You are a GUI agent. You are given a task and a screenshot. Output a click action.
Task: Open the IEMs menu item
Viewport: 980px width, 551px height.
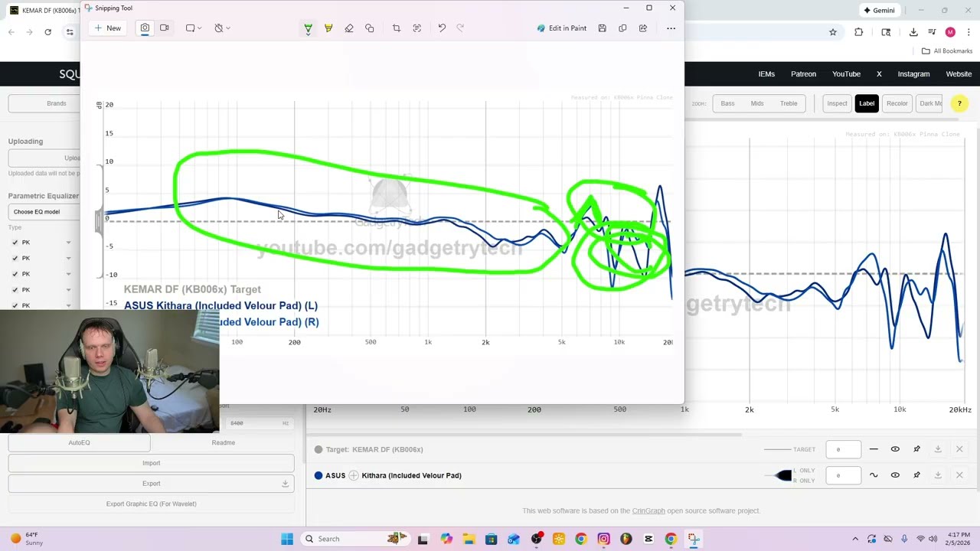click(x=766, y=74)
